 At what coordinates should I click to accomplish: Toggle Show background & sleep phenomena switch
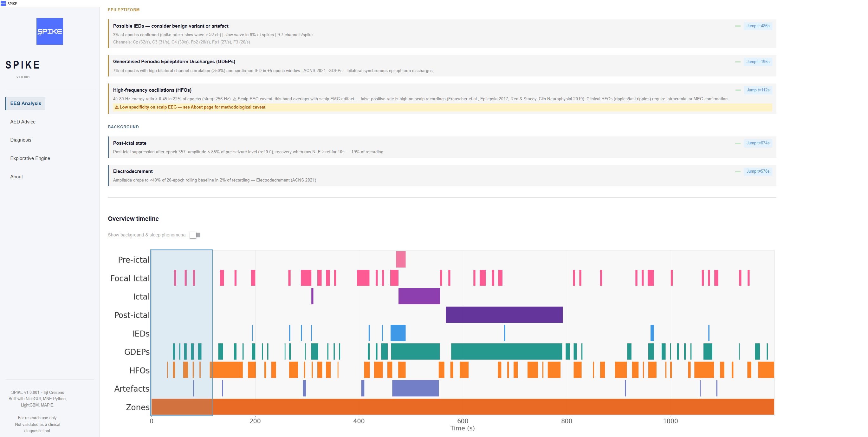[195, 235]
